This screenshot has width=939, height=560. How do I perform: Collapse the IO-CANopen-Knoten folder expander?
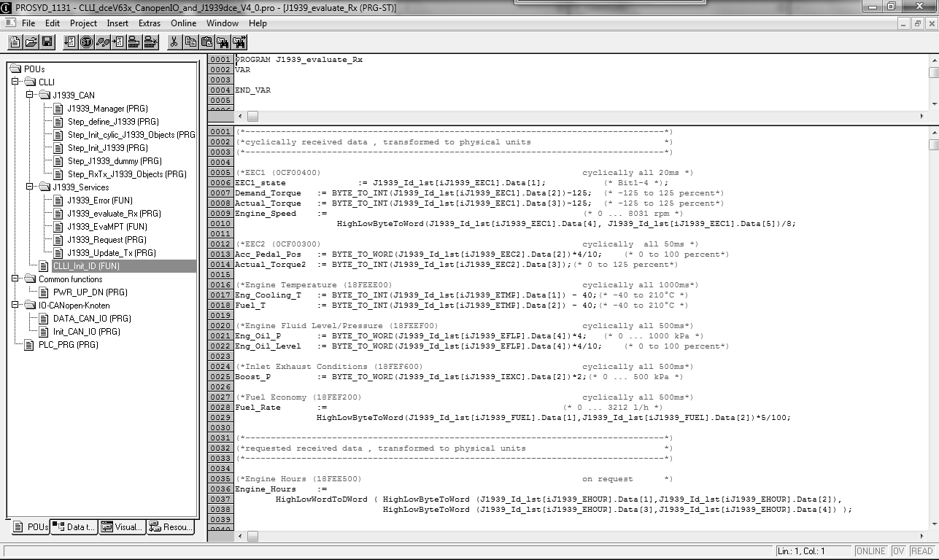[x=15, y=305]
